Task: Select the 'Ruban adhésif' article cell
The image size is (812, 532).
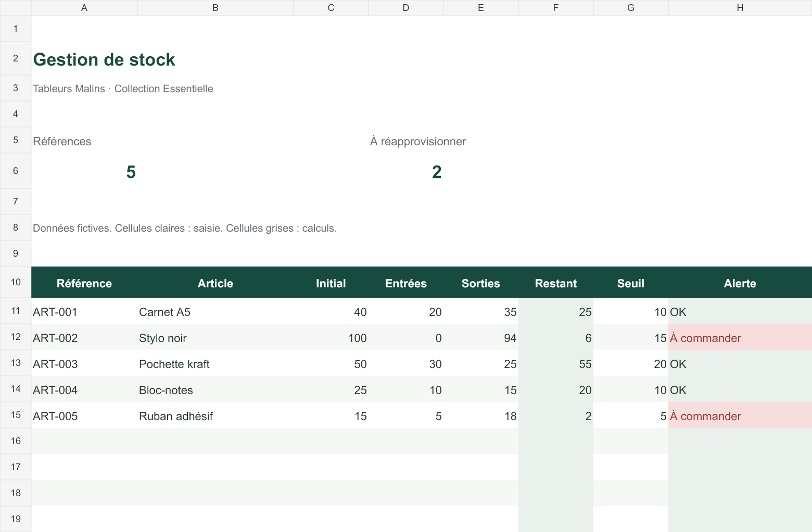Action: (x=215, y=415)
